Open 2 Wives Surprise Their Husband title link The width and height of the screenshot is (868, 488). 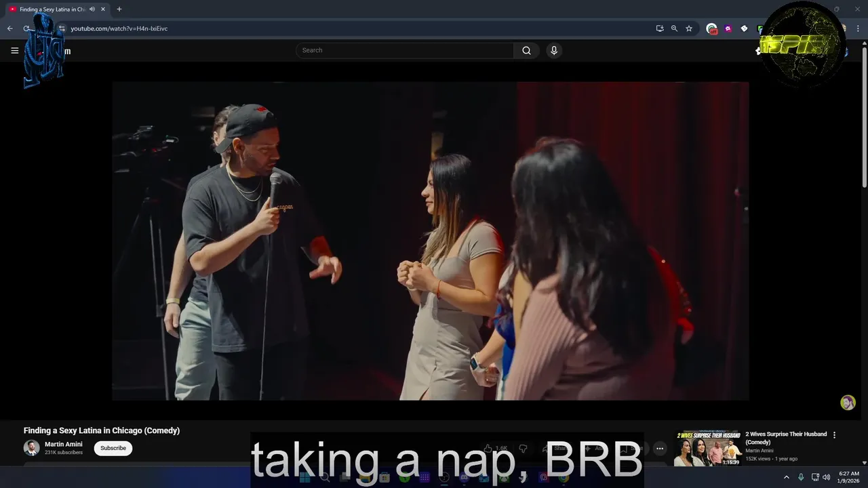pyautogui.click(x=786, y=438)
